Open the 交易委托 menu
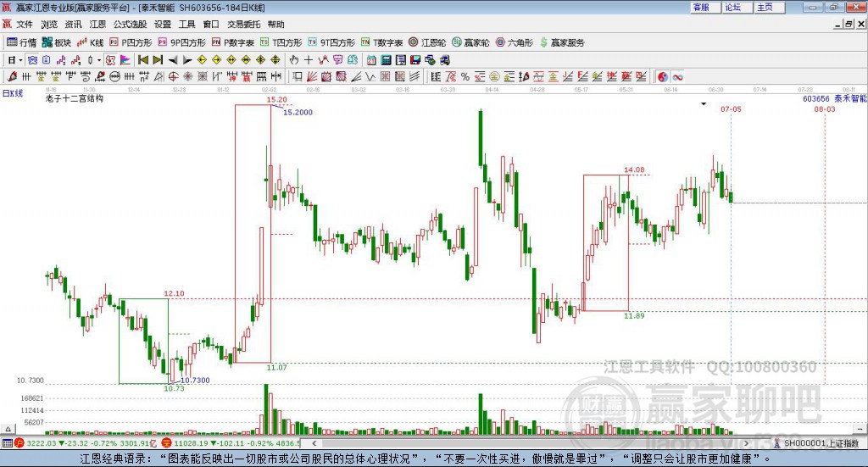This screenshot has height=467, width=868. point(243,25)
